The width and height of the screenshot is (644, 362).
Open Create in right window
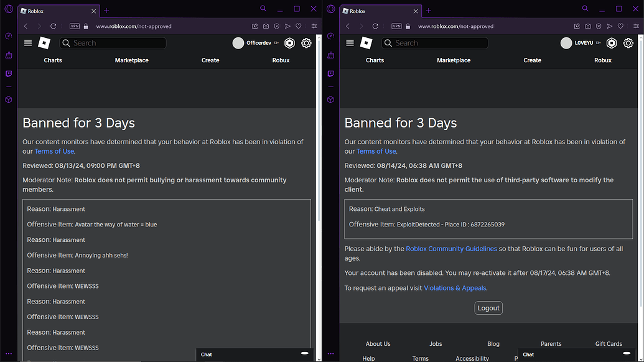[x=532, y=60]
